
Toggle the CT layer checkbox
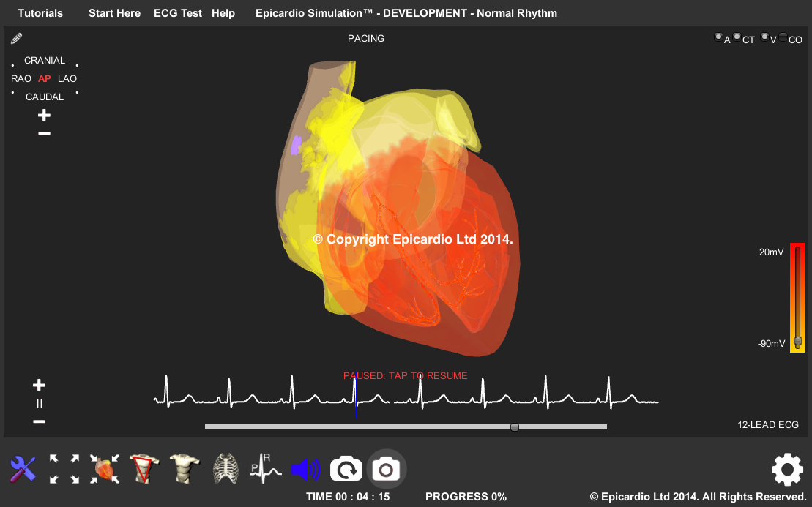point(737,37)
